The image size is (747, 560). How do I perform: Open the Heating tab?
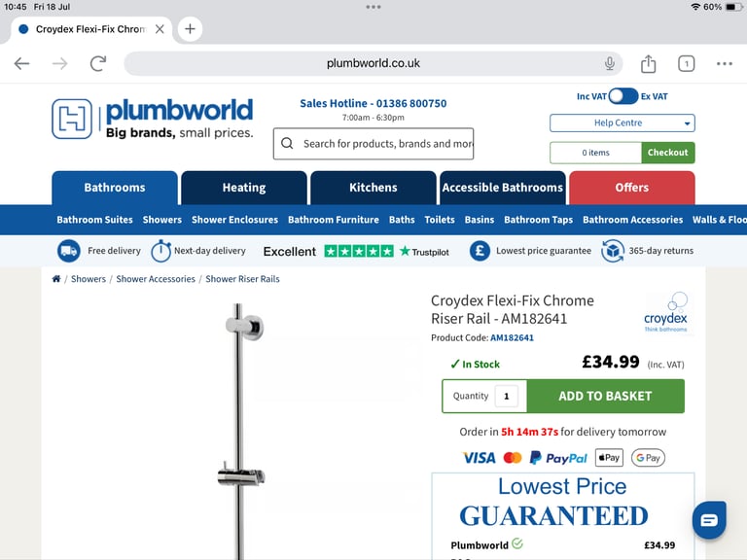pyautogui.click(x=244, y=188)
